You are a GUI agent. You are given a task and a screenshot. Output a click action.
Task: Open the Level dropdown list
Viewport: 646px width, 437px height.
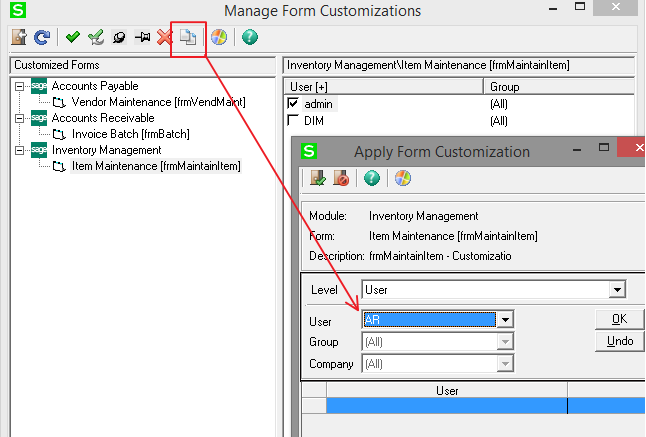tap(616, 290)
